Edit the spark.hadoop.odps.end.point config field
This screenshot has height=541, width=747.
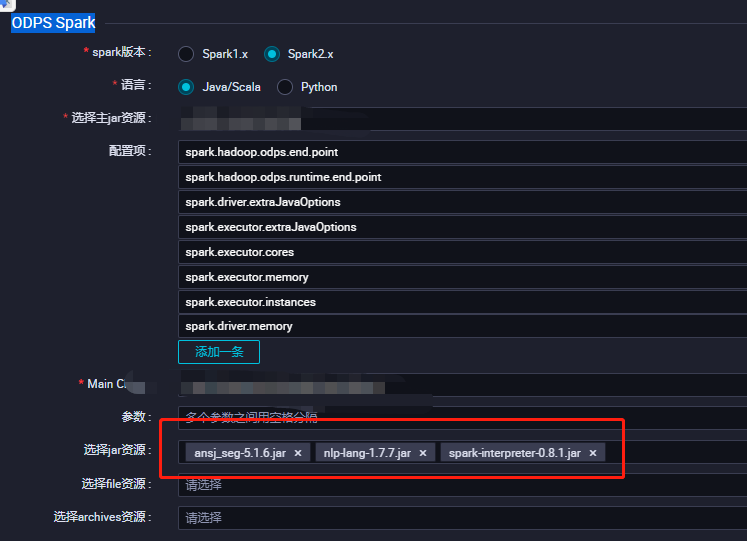[x=462, y=152]
